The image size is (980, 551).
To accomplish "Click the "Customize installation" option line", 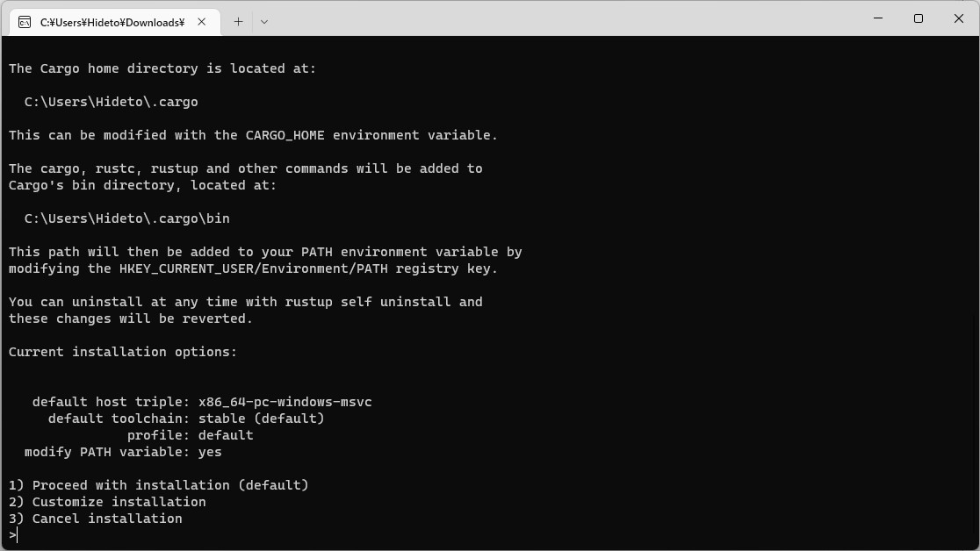I will (x=108, y=502).
